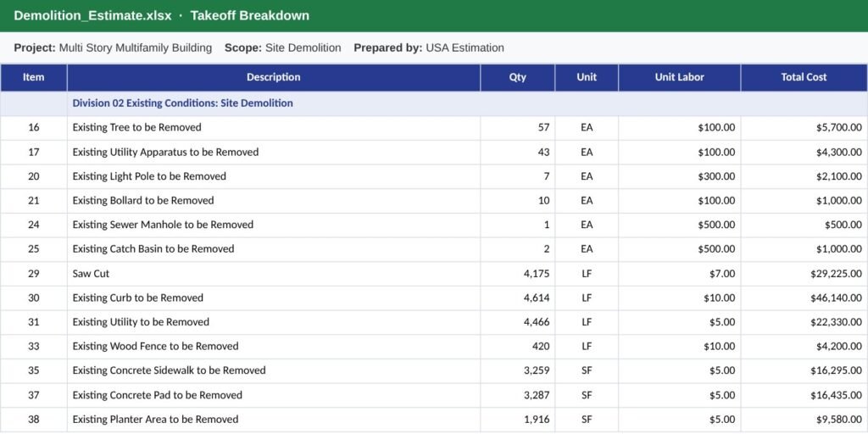
Task: Click the Division 02 Existing Conditions section row
Action: [434, 103]
